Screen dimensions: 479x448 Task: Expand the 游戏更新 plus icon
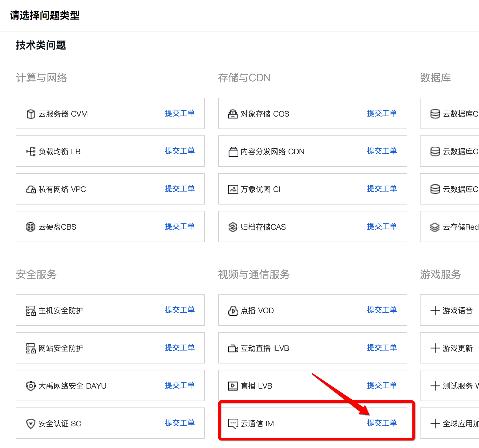(x=435, y=348)
